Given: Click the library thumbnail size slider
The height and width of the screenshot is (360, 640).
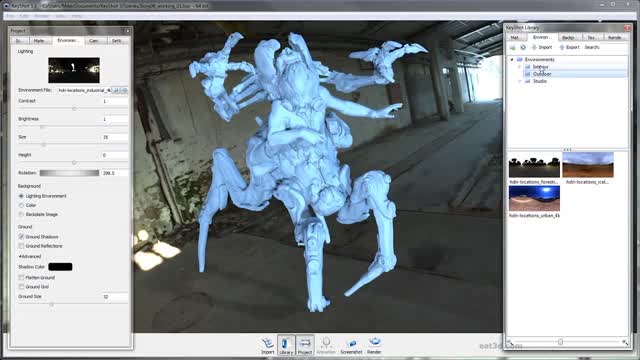Looking at the screenshot, I should (x=560, y=342).
